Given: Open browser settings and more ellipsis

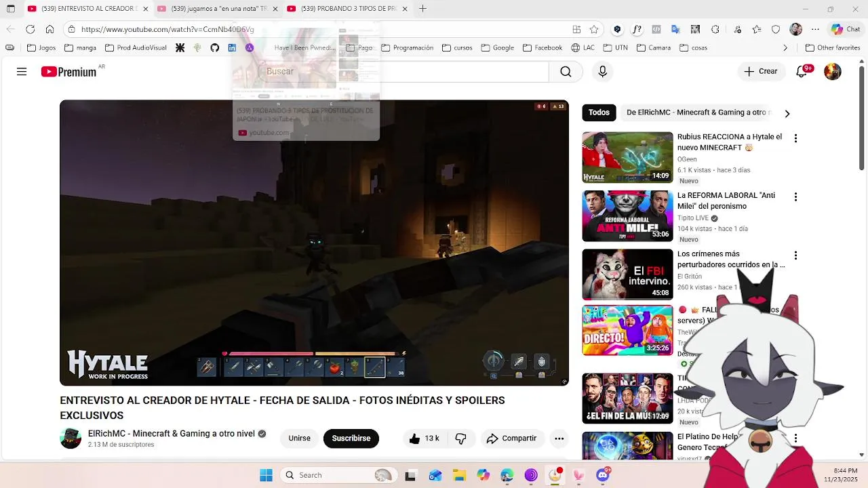Looking at the screenshot, I should [x=816, y=29].
